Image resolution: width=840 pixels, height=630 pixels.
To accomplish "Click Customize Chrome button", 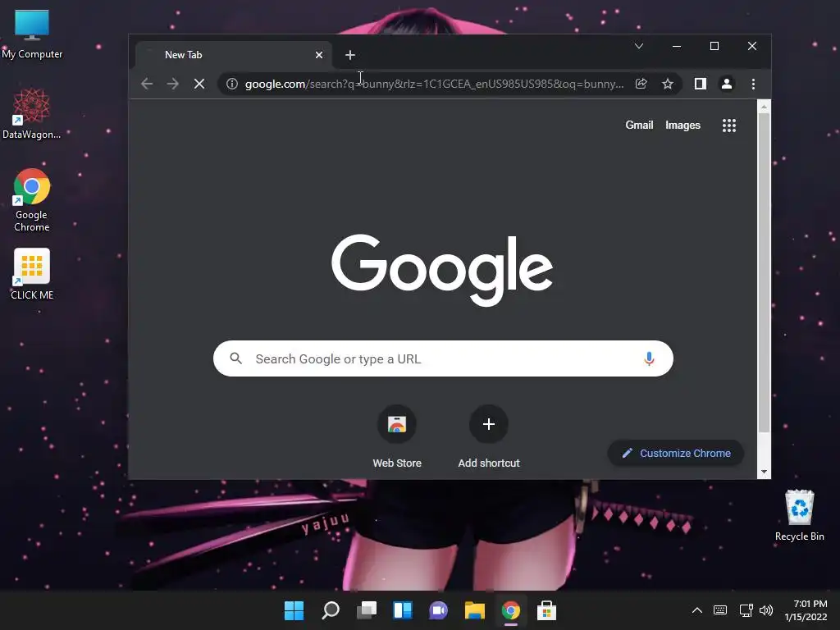I will 676,453.
